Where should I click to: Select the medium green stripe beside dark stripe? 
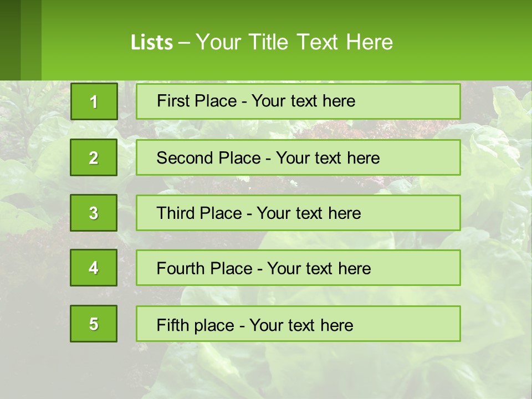coord(31,40)
